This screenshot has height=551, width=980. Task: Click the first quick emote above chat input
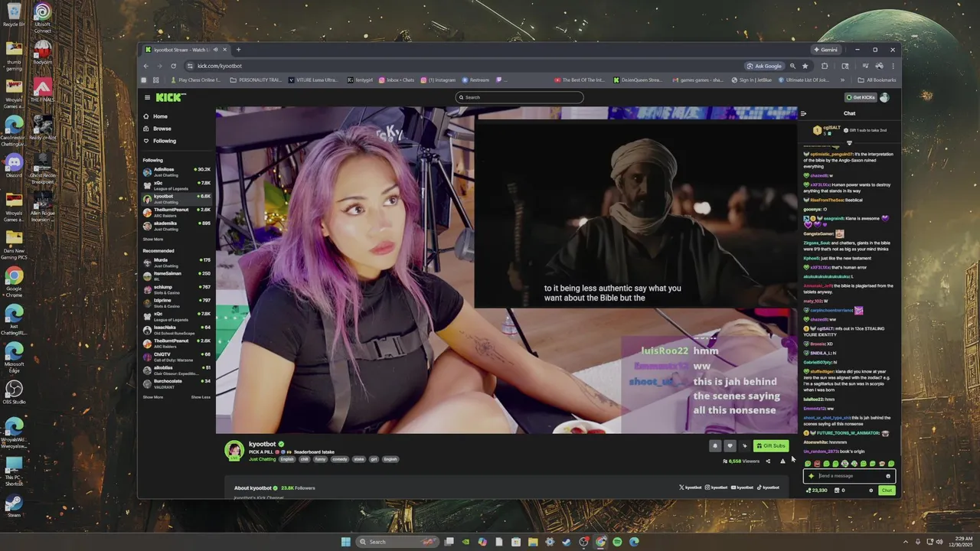(x=808, y=464)
